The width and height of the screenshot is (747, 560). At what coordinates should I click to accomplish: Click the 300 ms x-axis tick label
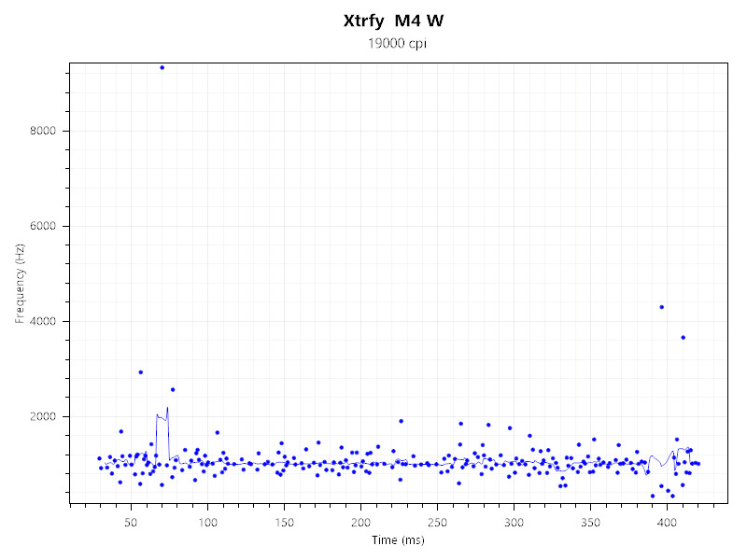pos(514,524)
